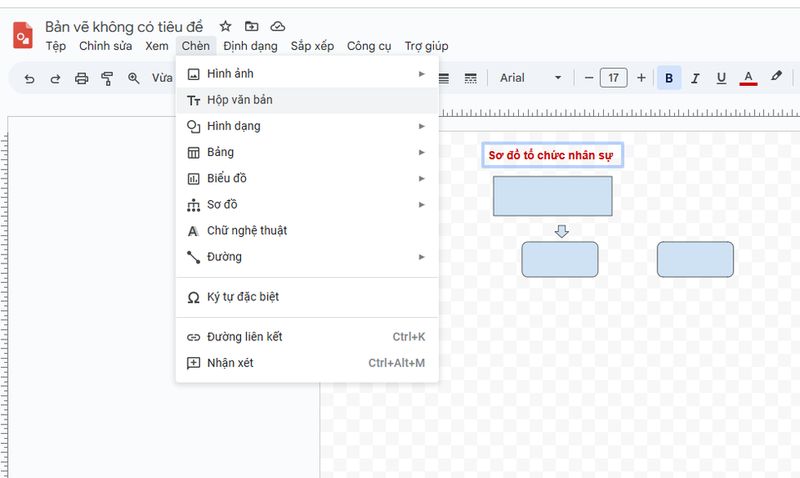Open the text color picker

748,78
